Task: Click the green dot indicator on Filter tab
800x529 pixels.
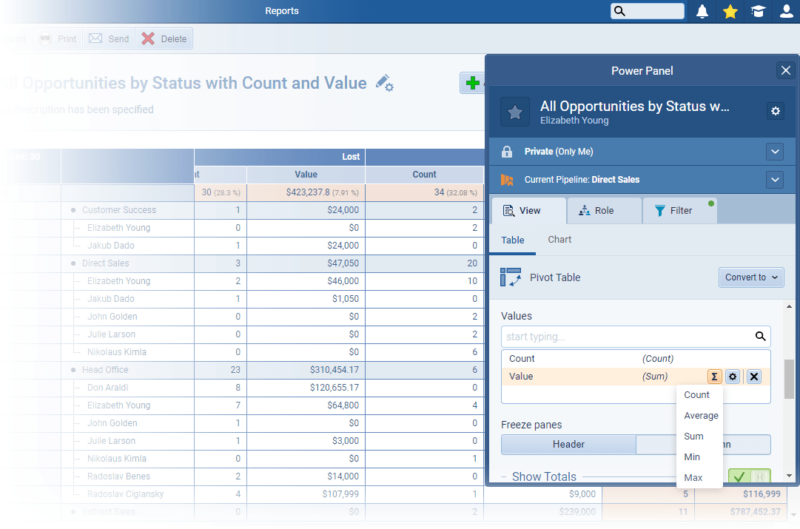Action: pyautogui.click(x=711, y=204)
